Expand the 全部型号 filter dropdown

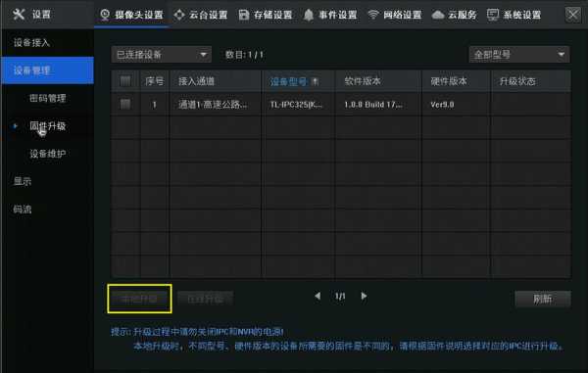pyautogui.click(x=519, y=55)
